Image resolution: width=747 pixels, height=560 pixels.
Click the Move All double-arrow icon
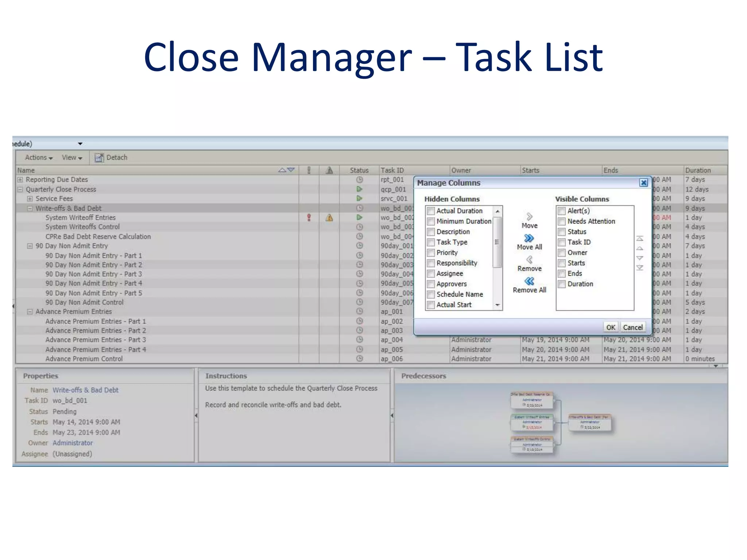(x=529, y=238)
